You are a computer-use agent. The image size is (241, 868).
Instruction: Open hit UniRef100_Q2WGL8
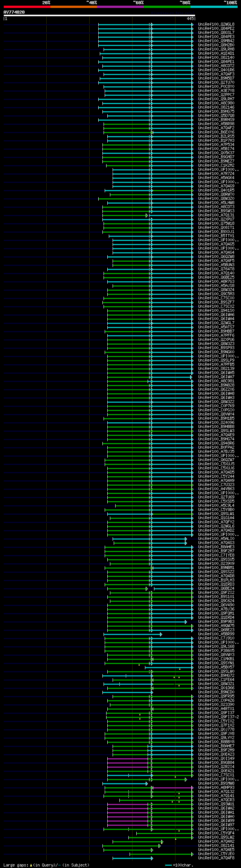(x=216, y=25)
